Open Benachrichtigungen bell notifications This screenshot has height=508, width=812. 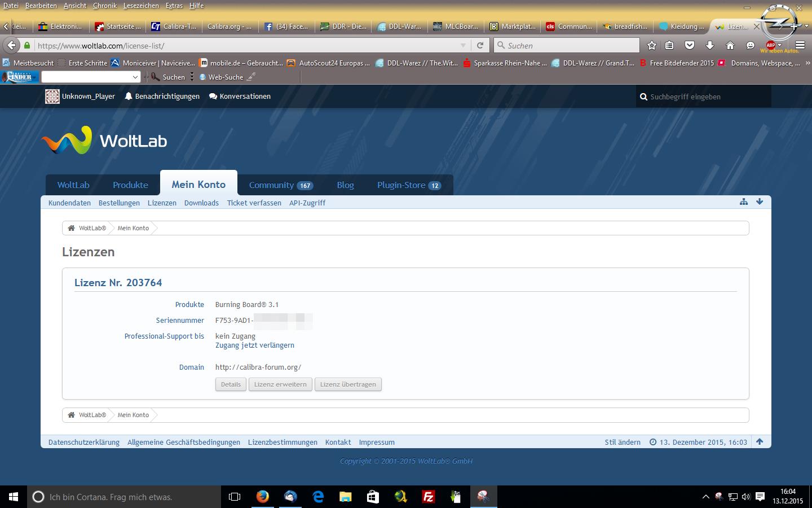coord(162,97)
